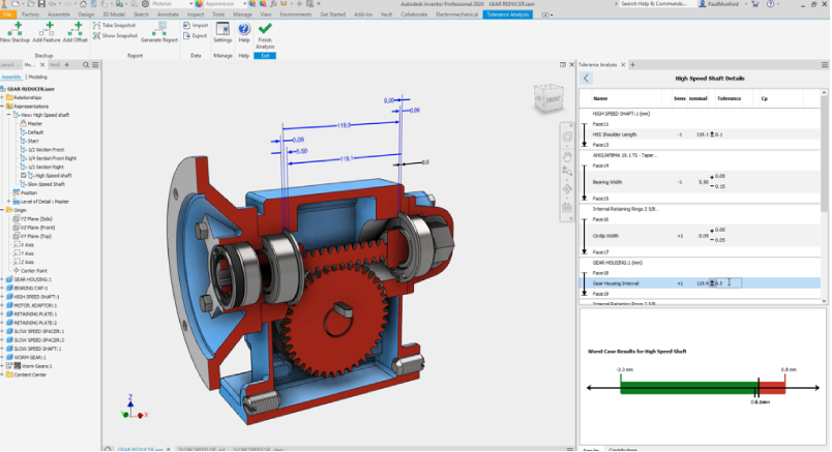Expand the HIGH SPEED SHAFT:1 node
832x452 pixels.
coord(2,297)
